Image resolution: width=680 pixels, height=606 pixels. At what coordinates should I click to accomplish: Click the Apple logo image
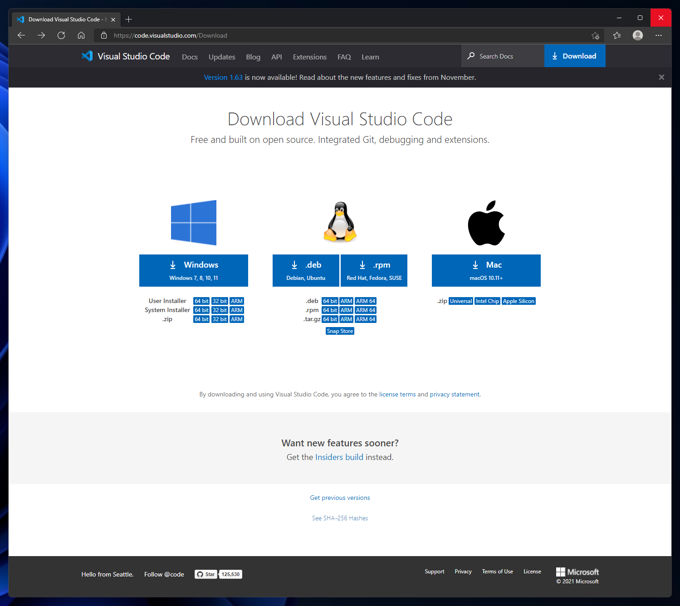(x=486, y=223)
